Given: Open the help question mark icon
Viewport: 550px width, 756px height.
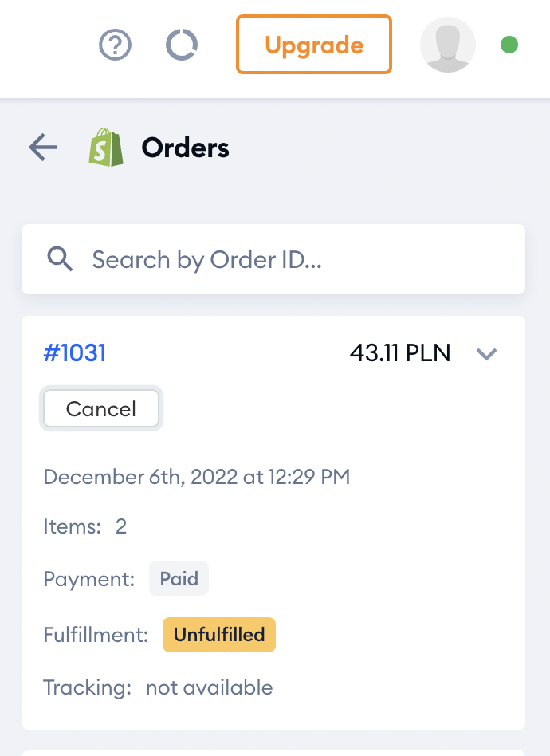Looking at the screenshot, I should click(x=115, y=45).
